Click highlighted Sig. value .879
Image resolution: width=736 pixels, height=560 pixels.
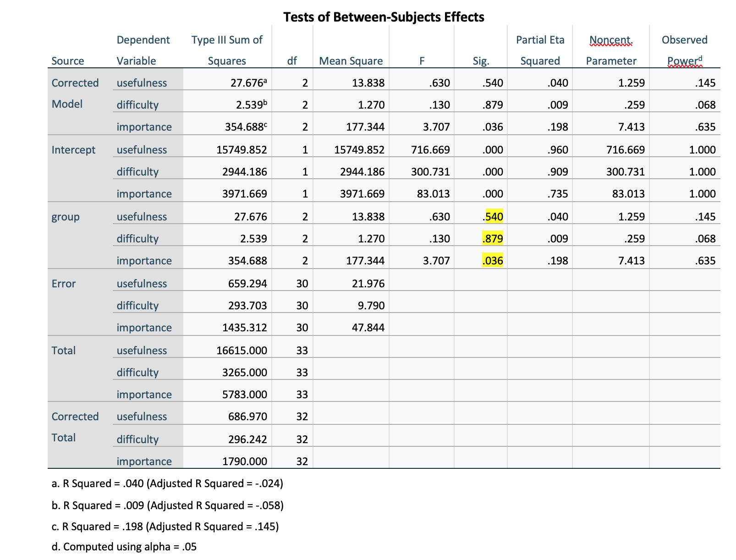coord(493,239)
